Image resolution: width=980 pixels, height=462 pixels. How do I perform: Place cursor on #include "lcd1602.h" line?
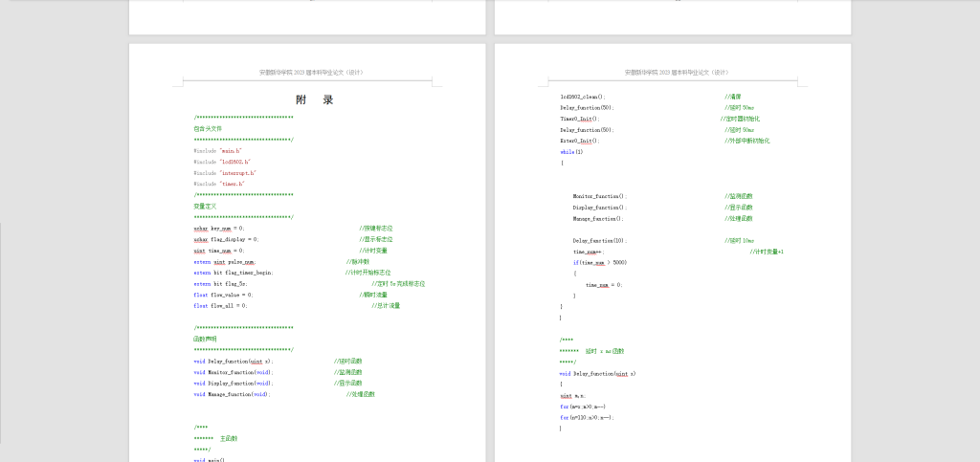click(221, 162)
